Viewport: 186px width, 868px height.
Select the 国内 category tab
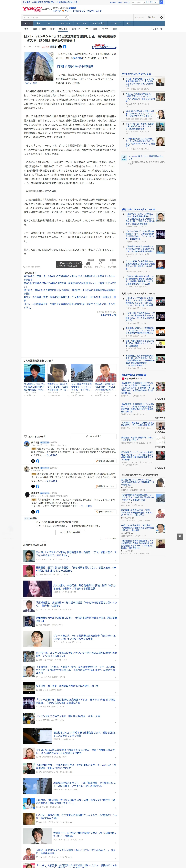(35, 29)
